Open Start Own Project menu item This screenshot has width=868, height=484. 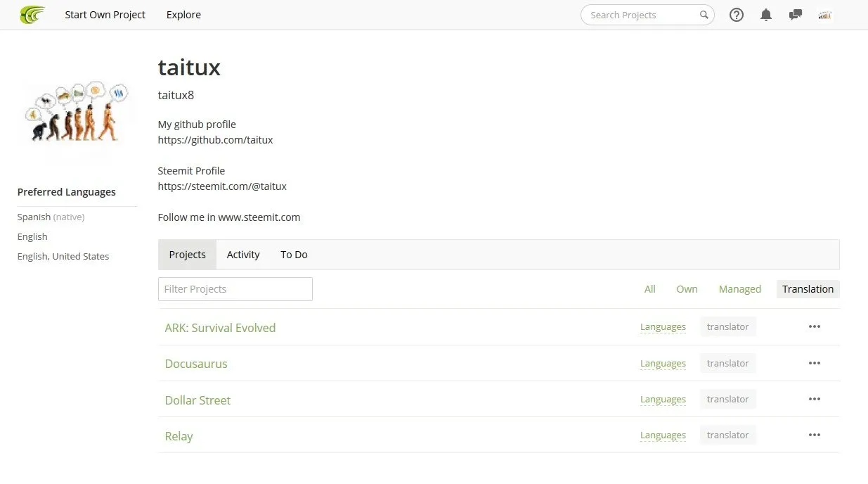pyautogui.click(x=105, y=15)
